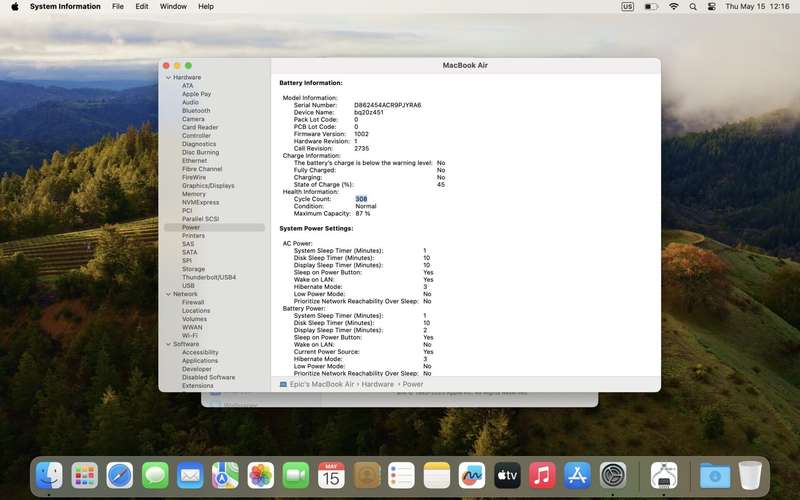Click the highlighted Cycle Count value 308
Image resolution: width=800 pixels, height=500 pixels.
coord(361,199)
